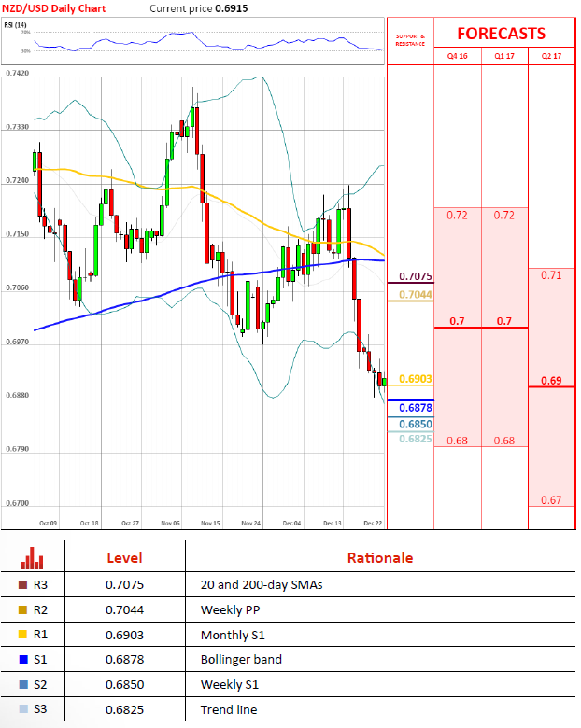The width and height of the screenshot is (581, 728).
Task: Click the red bar chart icon in table header
Action: 32,558
